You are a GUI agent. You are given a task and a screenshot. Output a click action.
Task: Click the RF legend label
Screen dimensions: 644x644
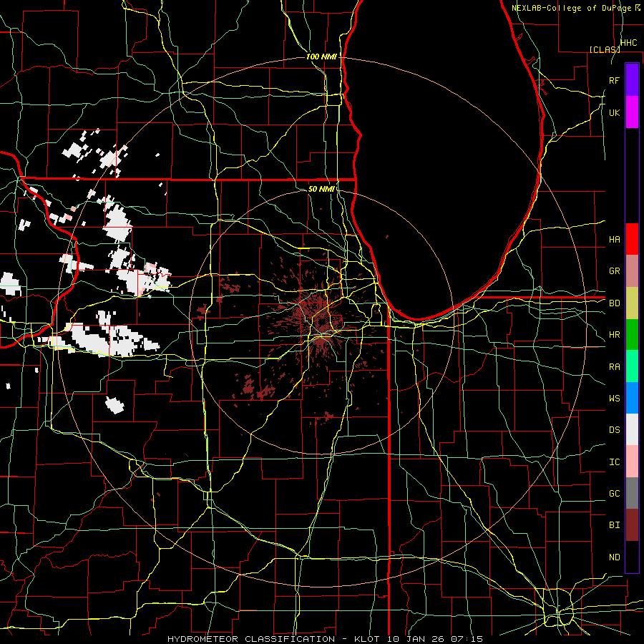(614, 80)
